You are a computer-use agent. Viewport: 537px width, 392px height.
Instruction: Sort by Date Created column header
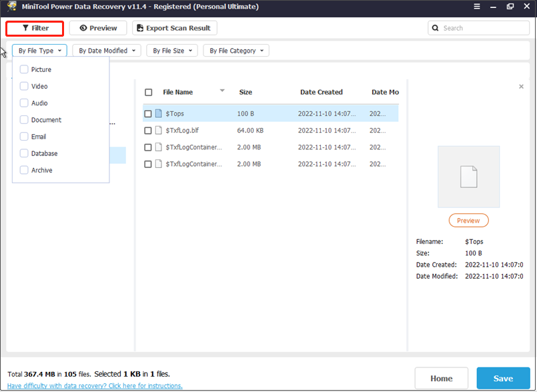point(322,92)
